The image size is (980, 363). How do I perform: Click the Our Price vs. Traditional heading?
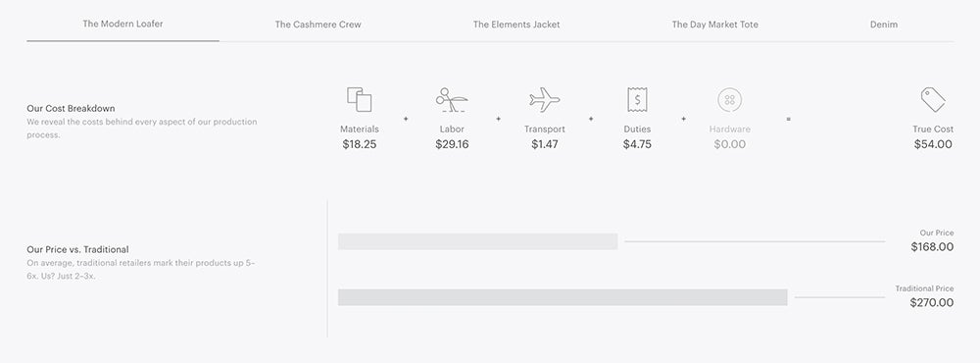pos(77,249)
